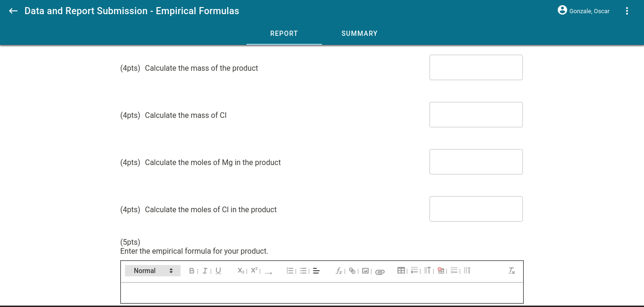
Task: Toggle underline formatting
Action: tap(218, 270)
